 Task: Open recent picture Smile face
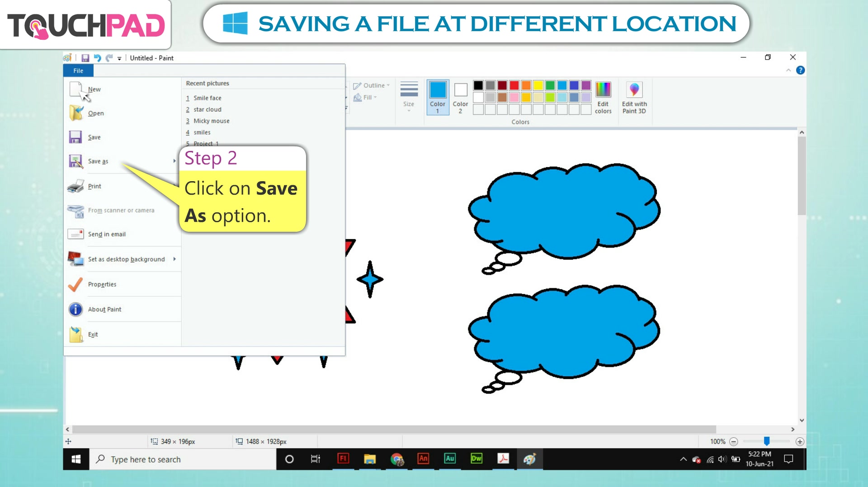[208, 98]
